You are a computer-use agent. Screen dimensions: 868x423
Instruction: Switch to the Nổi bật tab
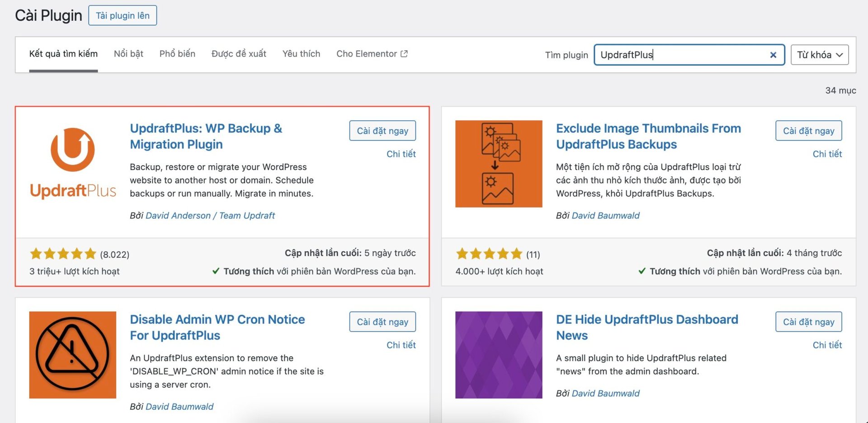click(x=128, y=54)
